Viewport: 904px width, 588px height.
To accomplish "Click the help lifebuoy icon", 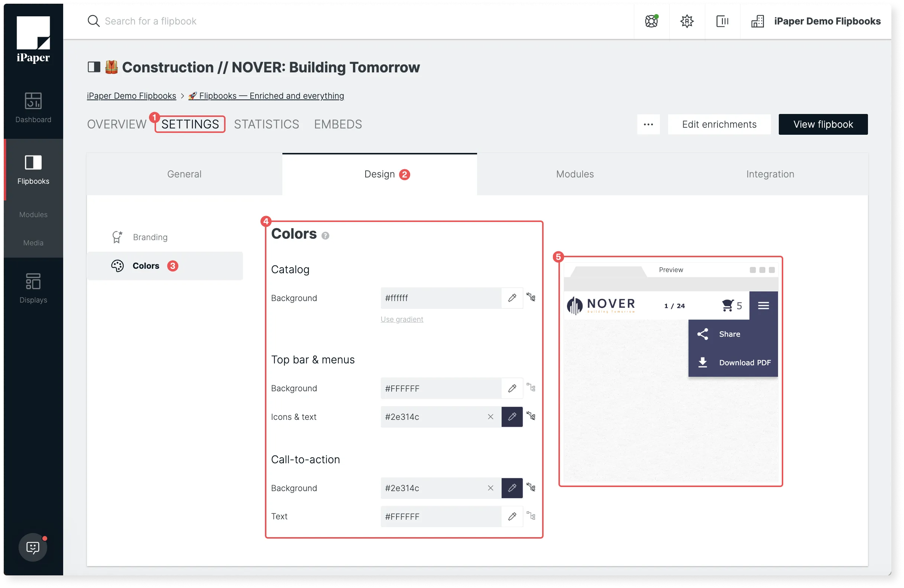I will 651,21.
